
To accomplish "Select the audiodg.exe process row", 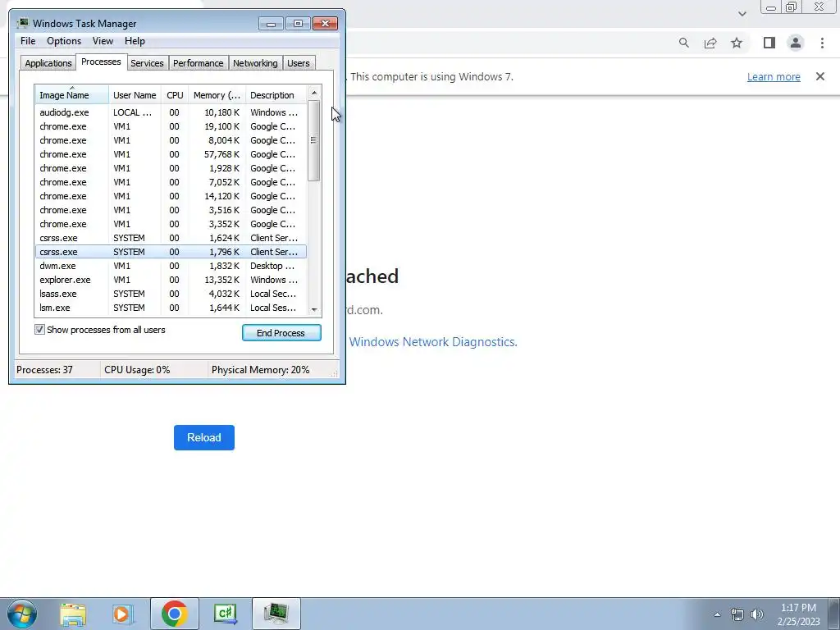I will [171, 112].
